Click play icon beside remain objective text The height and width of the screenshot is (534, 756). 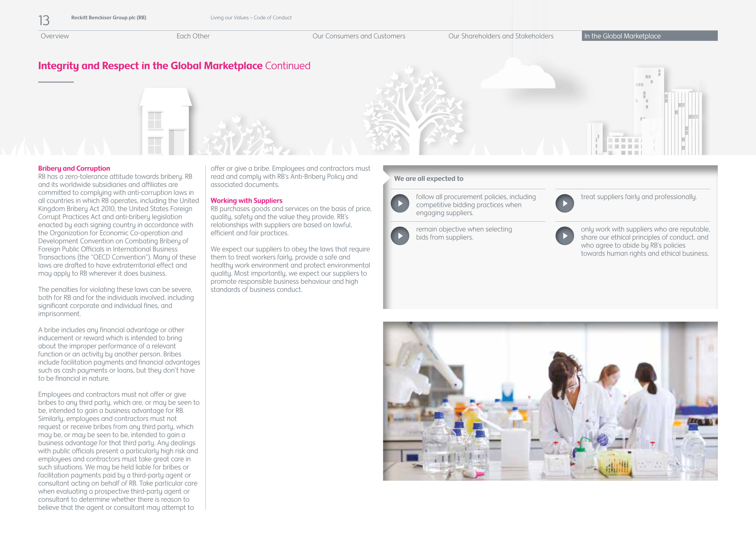tap(400, 236)
